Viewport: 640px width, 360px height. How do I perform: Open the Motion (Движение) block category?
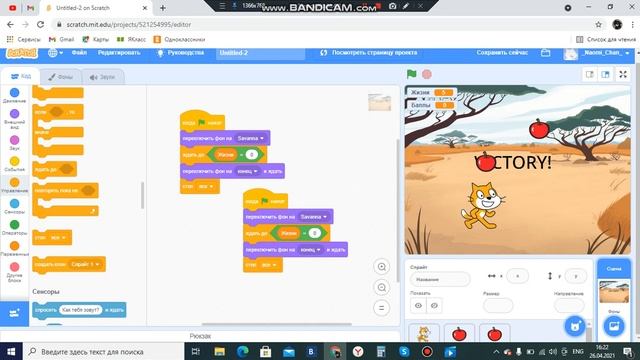tap(14, 95)
